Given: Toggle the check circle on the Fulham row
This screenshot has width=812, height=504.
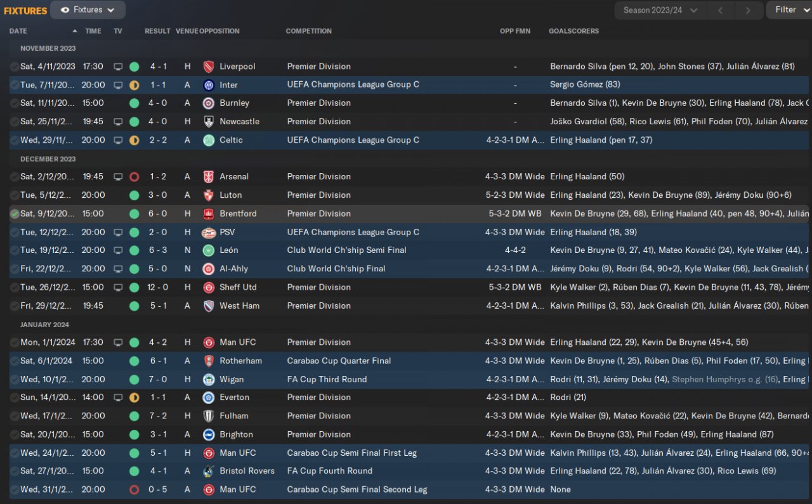Looking at the screenshot, I should (x=15, y=416).
